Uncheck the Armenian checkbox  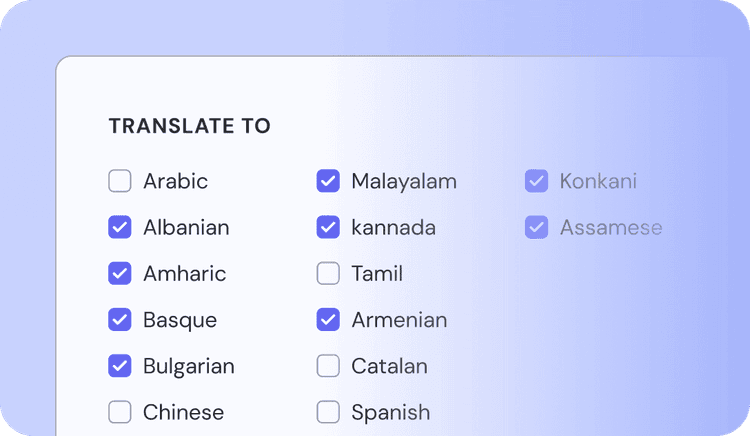pos(328,320)
